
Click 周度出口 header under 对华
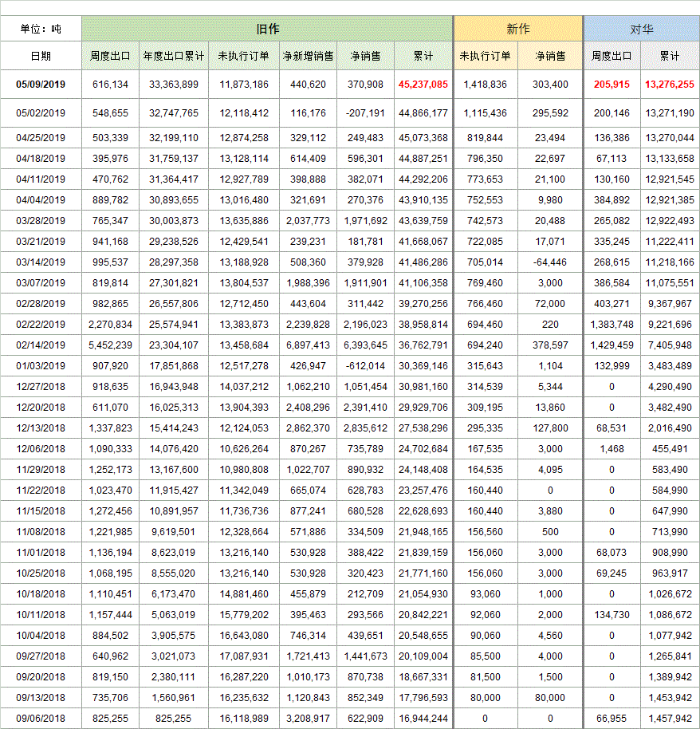click(612, 56)
